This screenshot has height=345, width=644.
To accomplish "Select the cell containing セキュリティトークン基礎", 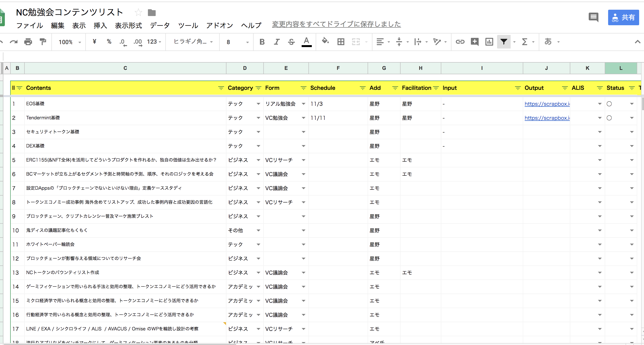I will 125,132.
